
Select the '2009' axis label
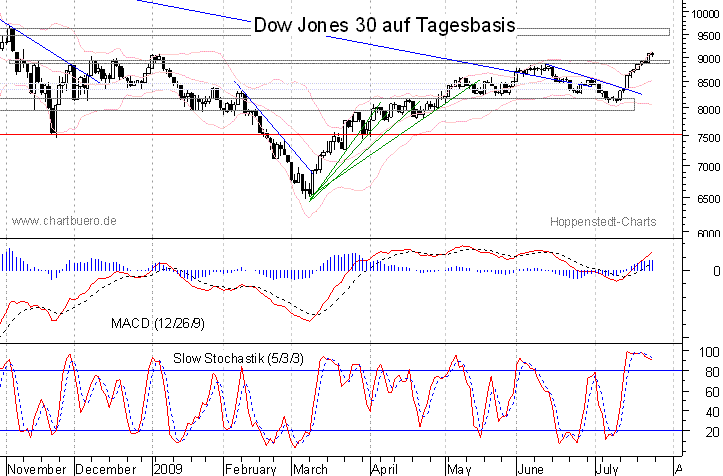pyautogui.click(x=168, y=470)
